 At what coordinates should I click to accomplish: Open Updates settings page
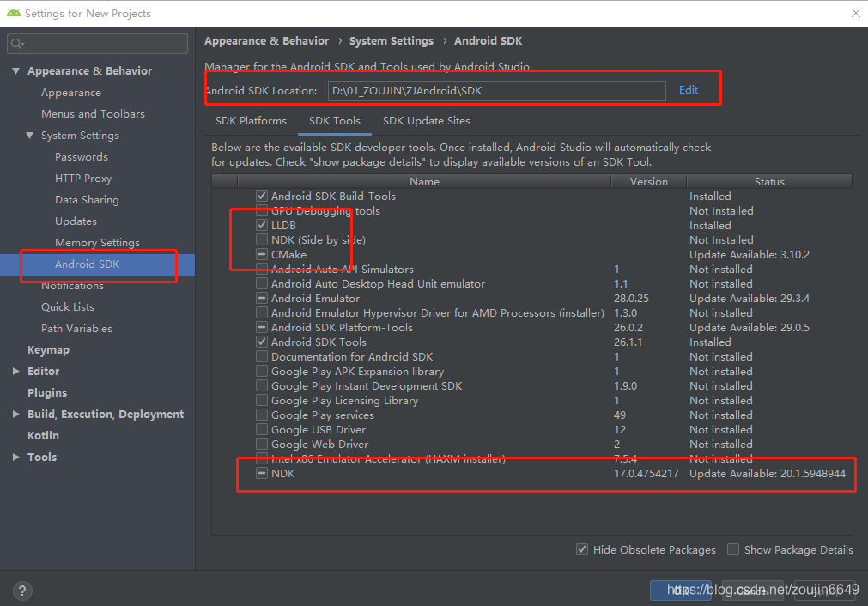76,221
